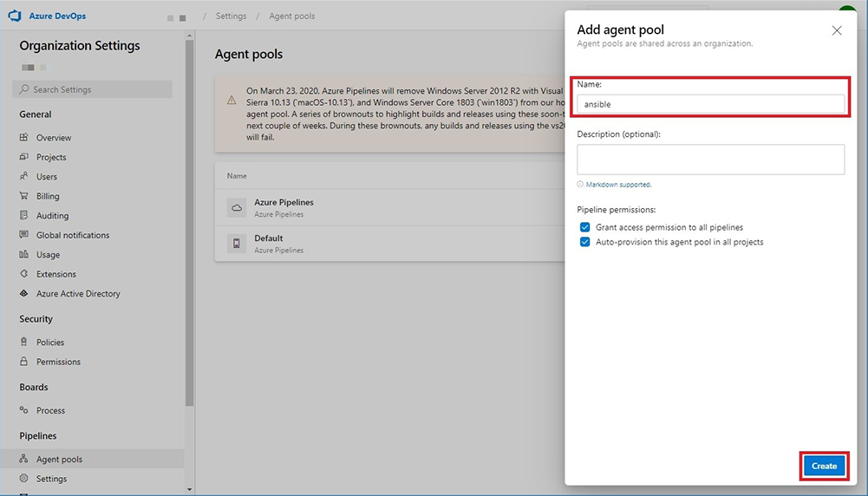Uncheck Grant access permission to all pipelines
The height and width of the screenshot is (496, 868).
584,227
